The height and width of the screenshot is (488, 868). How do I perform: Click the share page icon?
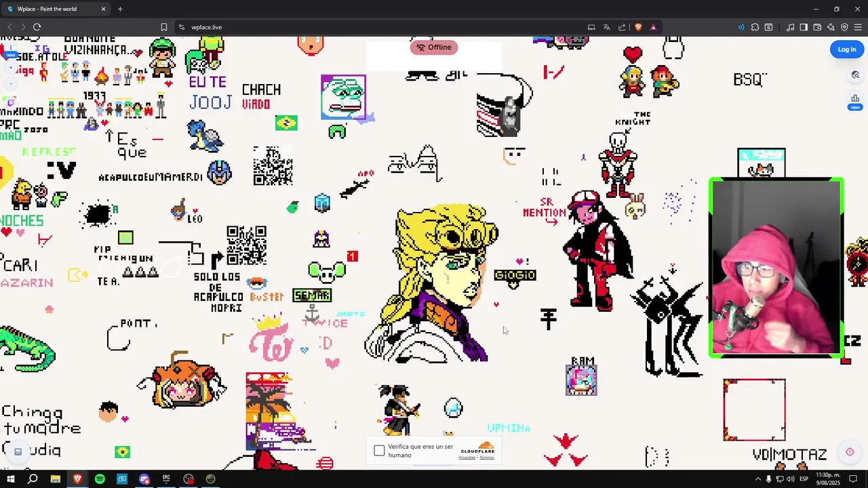pos(622,27)
